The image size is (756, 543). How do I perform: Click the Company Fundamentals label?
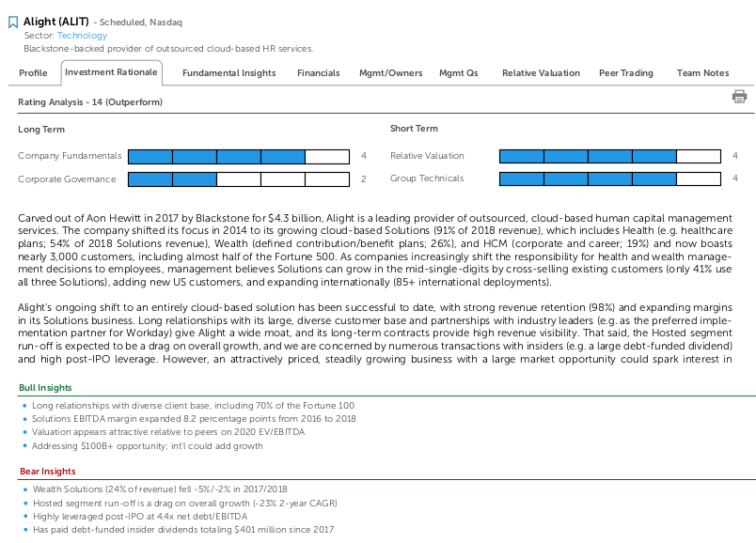(x=70, y=156)
